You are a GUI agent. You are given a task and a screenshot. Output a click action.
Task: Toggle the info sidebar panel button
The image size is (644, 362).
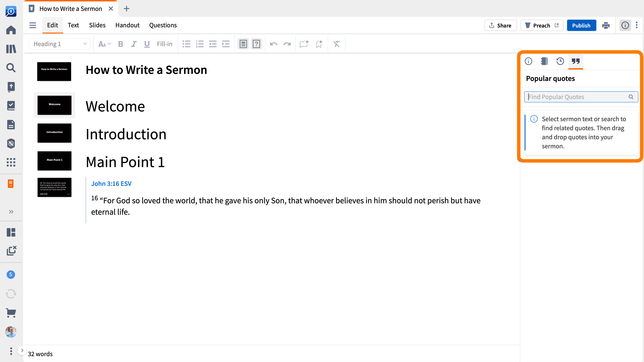coord(625,25)
